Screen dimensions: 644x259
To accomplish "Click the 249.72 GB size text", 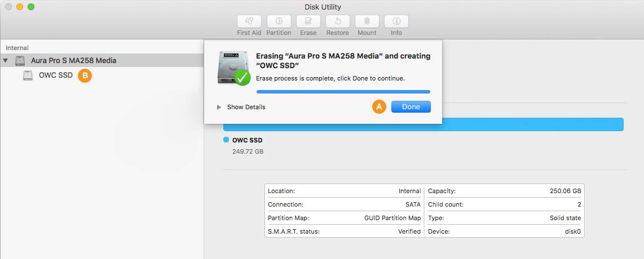I will pyautogui.click(x=248, y=151).
